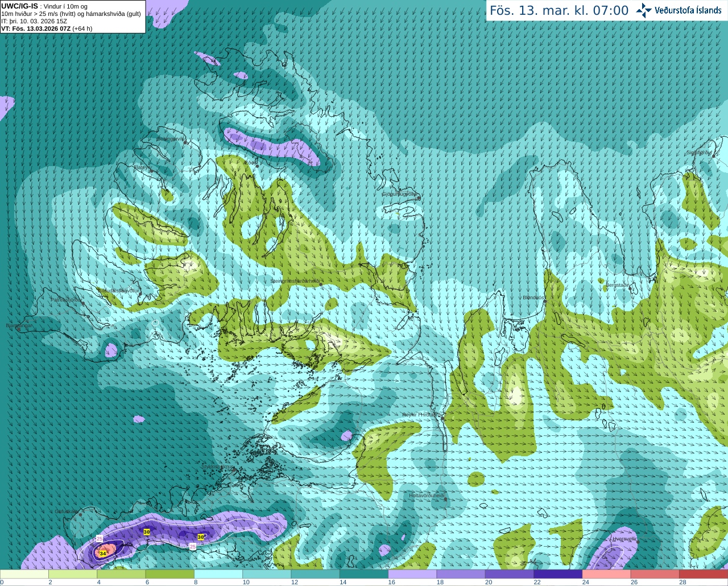The image size is (728, 586).
Task: Pick the 10–12 turquoise legend swatch
Action: (267, 574)
